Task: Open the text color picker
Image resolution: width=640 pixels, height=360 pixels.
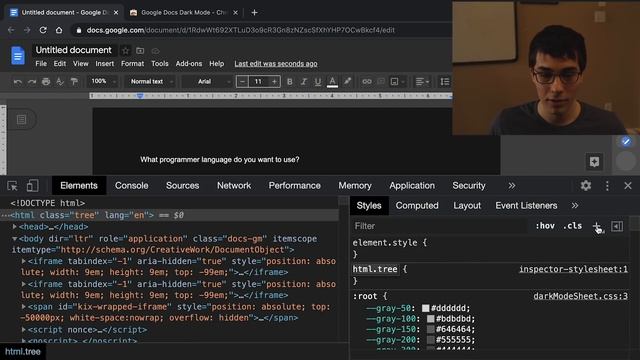Action: [x=332, y=82]
